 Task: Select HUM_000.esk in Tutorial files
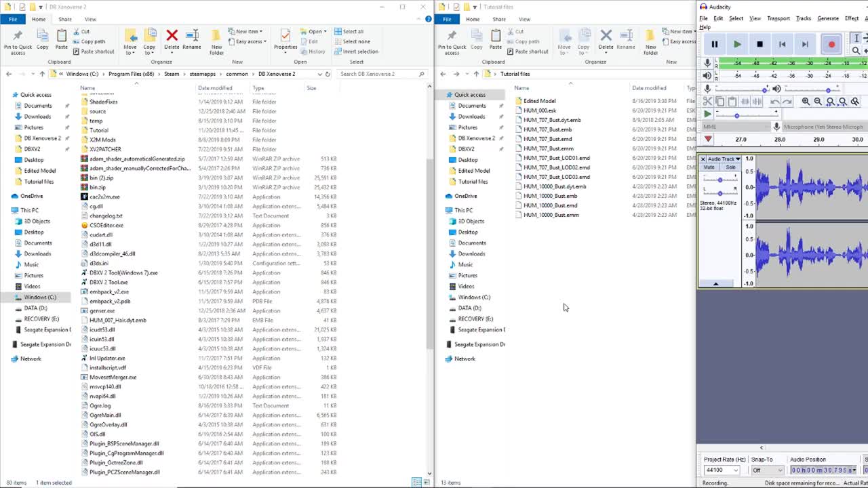pos(540,110)
